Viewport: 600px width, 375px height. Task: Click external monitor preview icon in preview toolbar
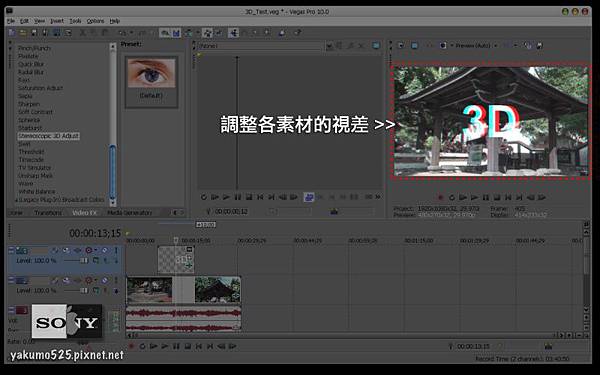coord(414,46)
